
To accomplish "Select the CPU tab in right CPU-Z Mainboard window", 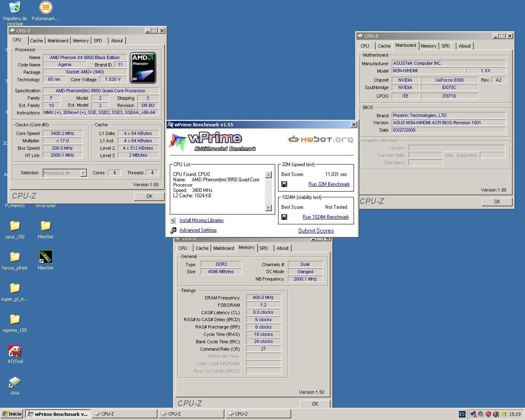I will (365, 46).
